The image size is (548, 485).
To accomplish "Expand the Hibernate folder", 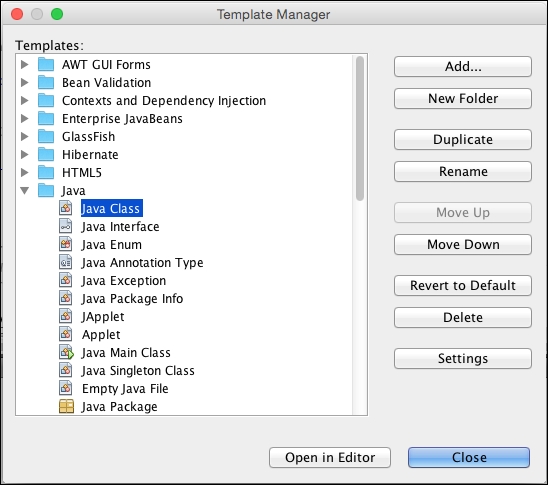I will [x=24, y=154].
